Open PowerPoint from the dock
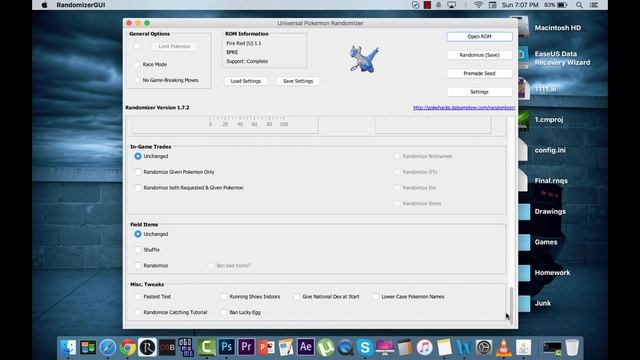Image resolution: width=640 pixels, height=360 pixels. tap(266, 347)
